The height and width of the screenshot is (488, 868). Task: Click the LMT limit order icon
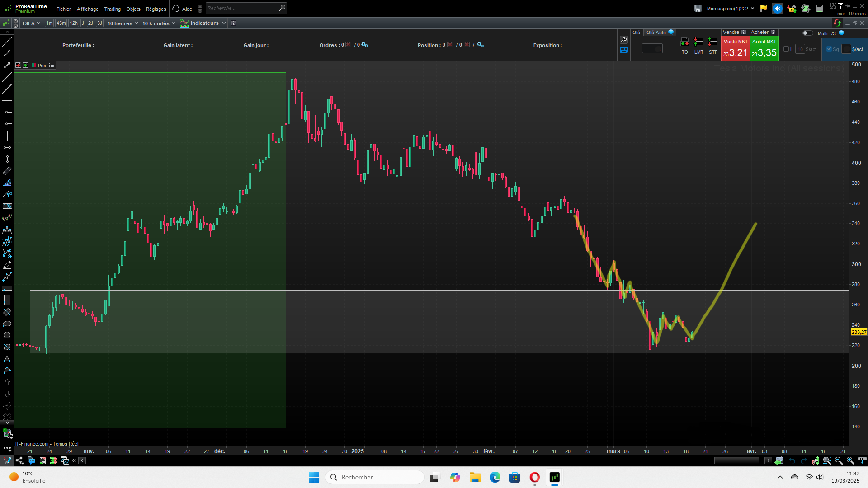698,42
